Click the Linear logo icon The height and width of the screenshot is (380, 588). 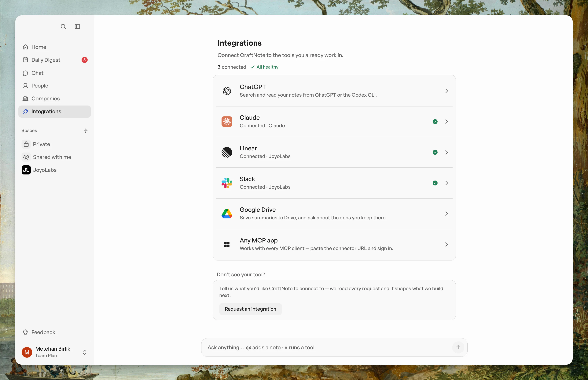click(227, 152)
